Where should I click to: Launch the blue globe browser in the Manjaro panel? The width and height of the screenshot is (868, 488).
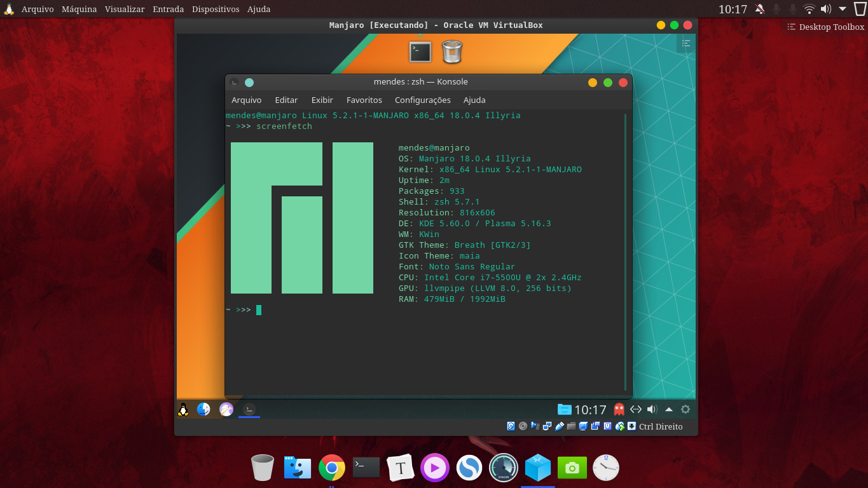[x=203, y=410]
